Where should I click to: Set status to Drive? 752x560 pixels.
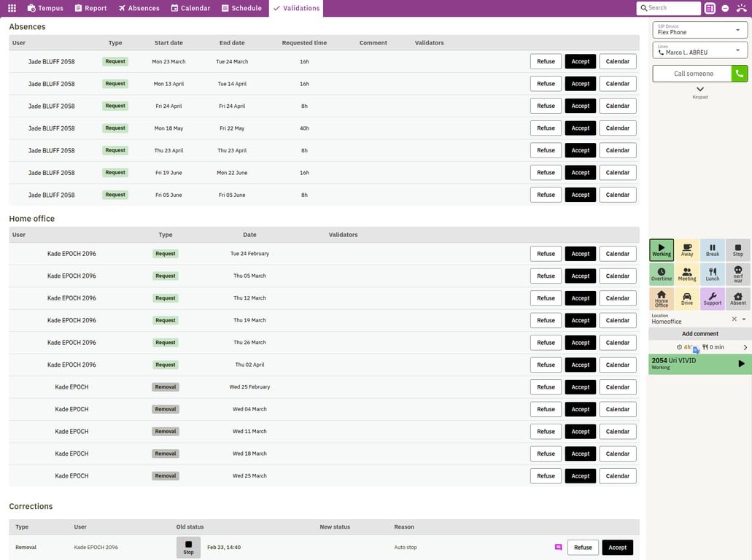tap(687, 299)
